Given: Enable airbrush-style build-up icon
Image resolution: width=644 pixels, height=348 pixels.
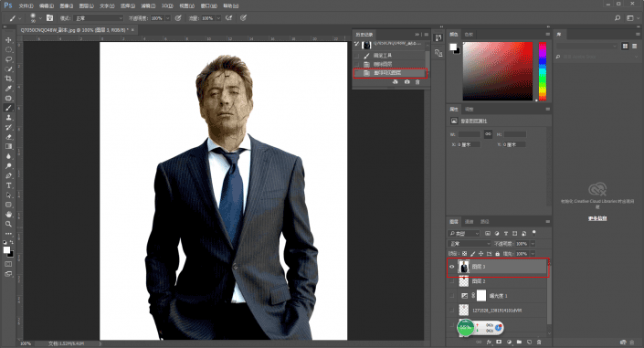Looking at the screenshot, I should click(229, 18).
